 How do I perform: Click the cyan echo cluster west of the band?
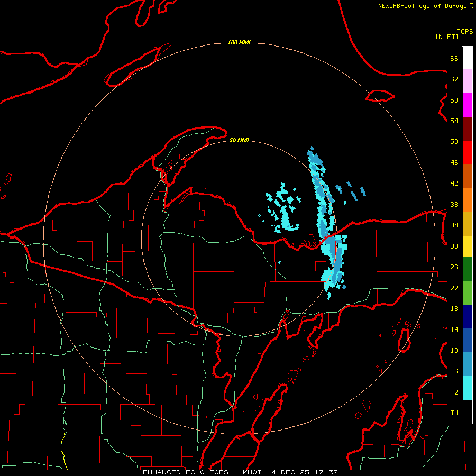click(x=284, y=208)
